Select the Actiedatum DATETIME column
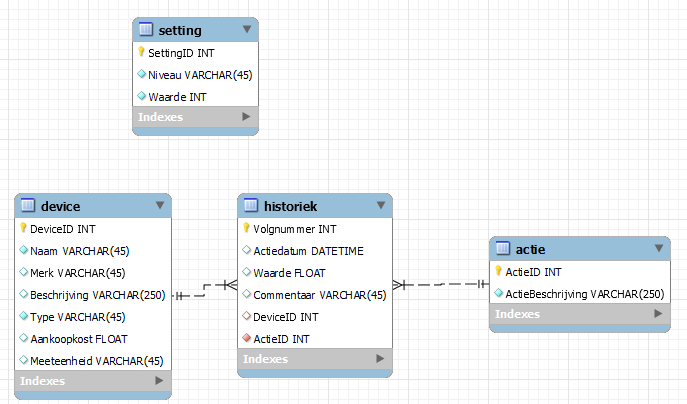687x404 pixels. [x=309, y=251]
